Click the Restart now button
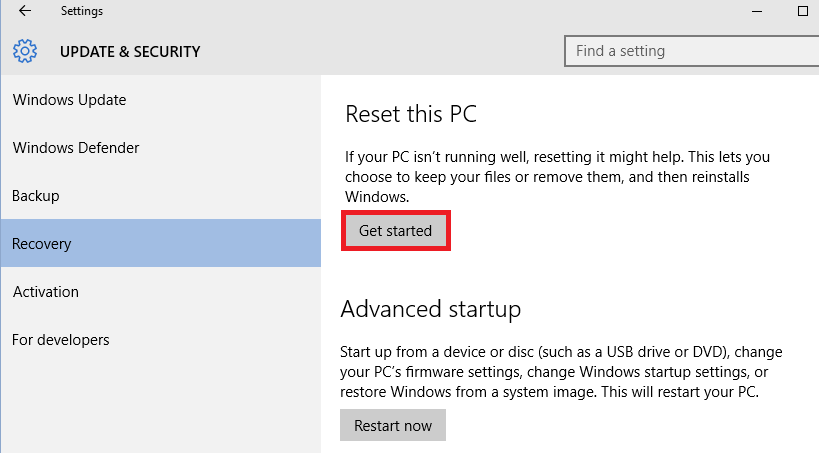 coord(393,426)
